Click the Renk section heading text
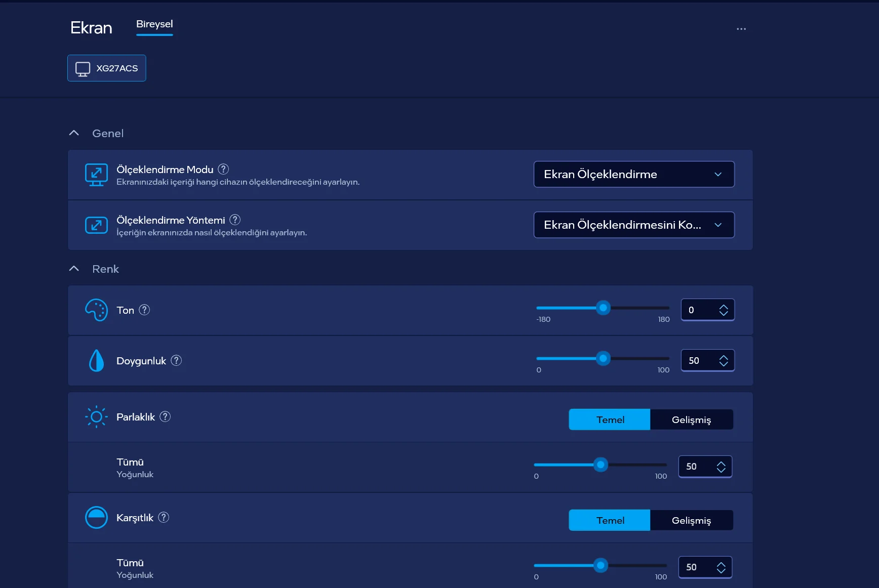 tap(105, 269)
